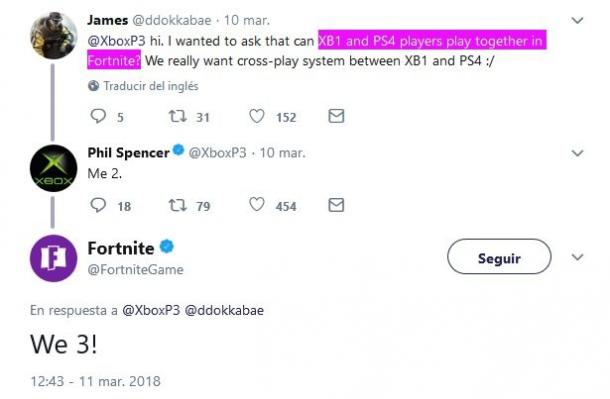The image size is (610, 399).
Task: Open the @FortniteGame handle
Action: click(135, 270)
